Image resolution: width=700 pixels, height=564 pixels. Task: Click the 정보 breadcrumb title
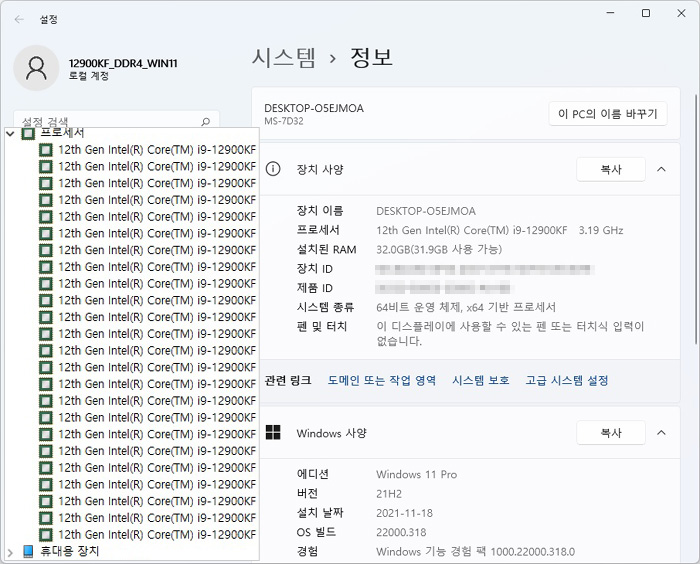tap(371, 58)
